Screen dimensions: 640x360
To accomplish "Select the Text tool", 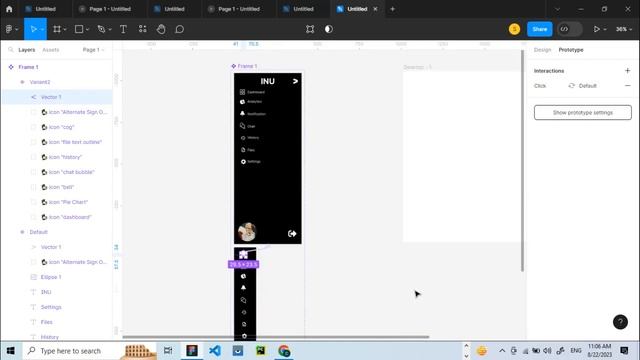I will tap(123, 29).
